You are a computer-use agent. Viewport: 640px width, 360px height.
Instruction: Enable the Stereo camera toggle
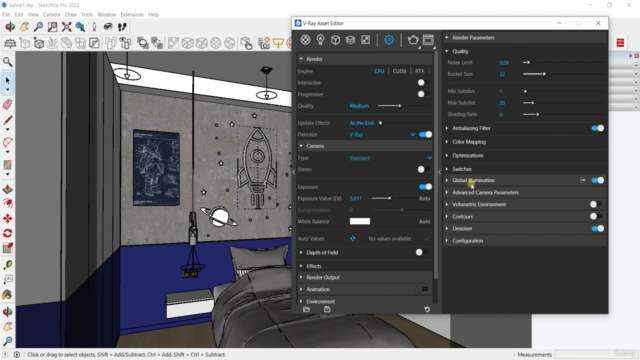[423, 169]
